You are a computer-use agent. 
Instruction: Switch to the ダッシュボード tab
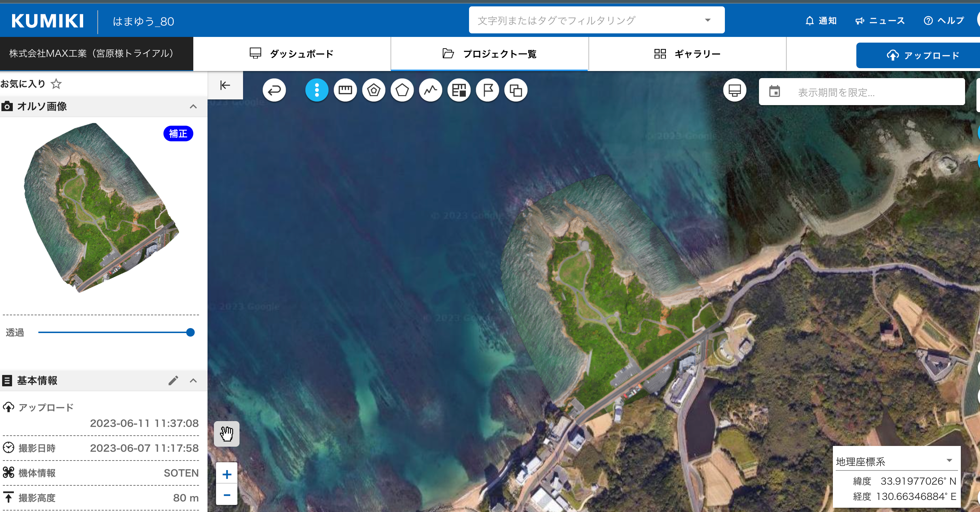pyautogui.click(x=292, y=54)
